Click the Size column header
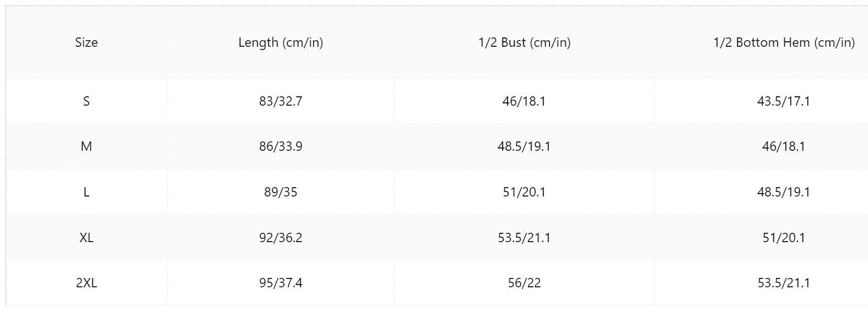The width and height of the screenshot is (868, 317). coord(86,42)
